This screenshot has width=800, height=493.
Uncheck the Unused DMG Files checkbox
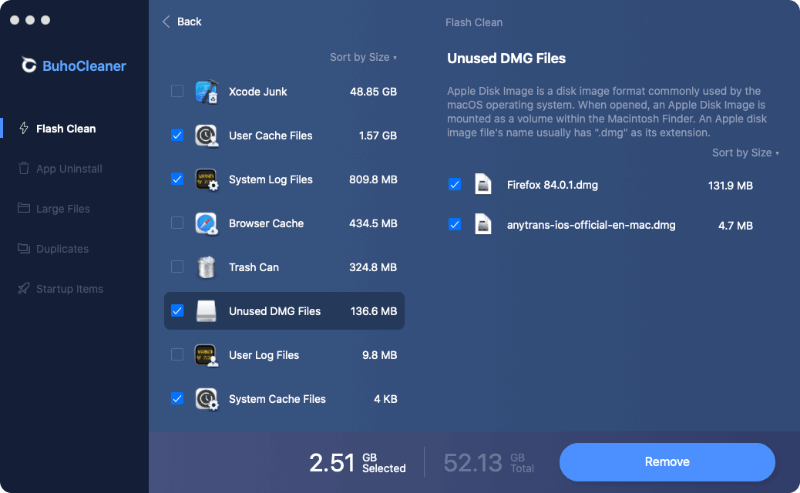pos(177,311)
